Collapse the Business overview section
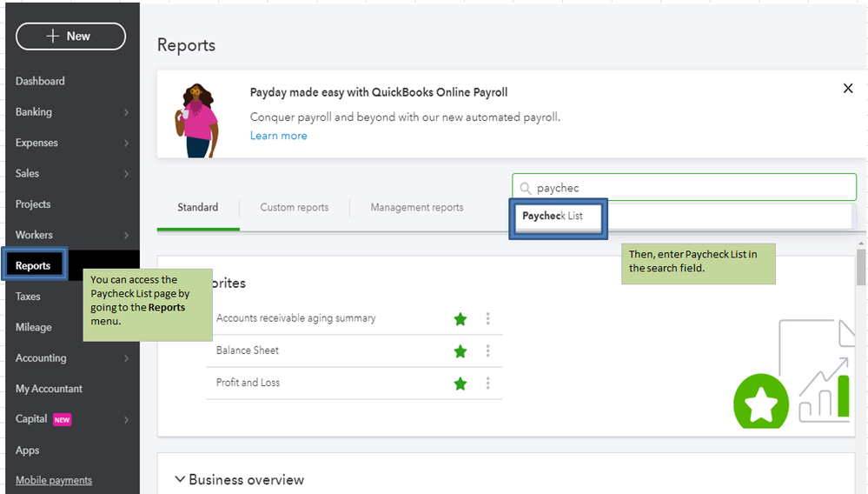The width and height of the screenshot is (868, 494). pos(180,479)
